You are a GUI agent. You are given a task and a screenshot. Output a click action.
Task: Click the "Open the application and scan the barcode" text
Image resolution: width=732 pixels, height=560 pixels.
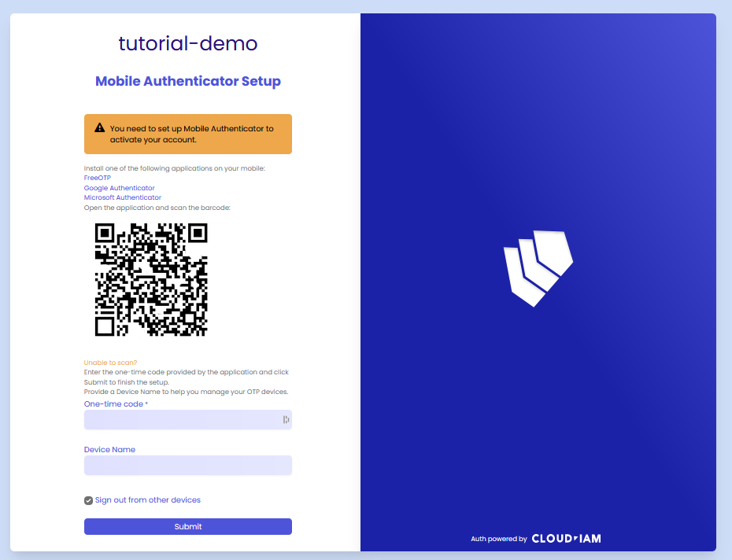coord(157,207)
